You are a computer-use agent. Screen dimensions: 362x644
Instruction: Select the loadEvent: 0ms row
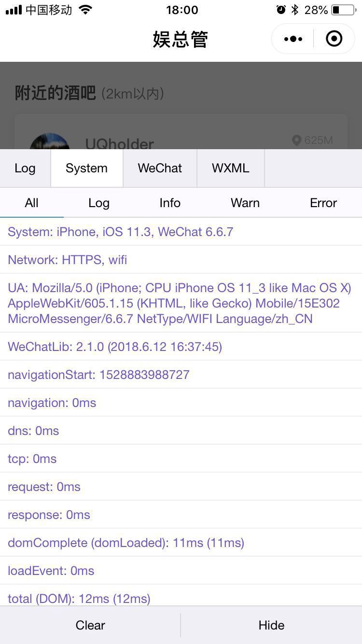click(x=181, y=571)
